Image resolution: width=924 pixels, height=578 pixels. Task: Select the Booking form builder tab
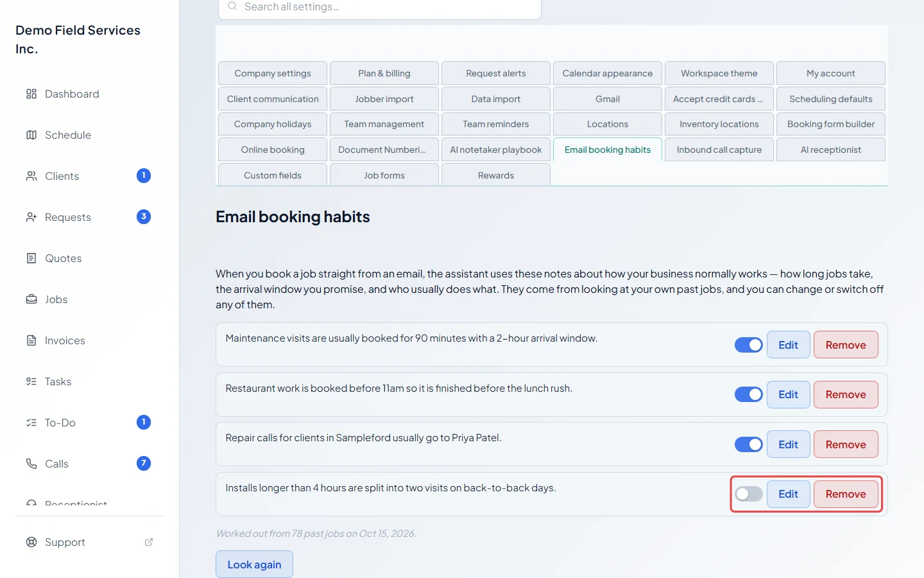click(831, 124)
